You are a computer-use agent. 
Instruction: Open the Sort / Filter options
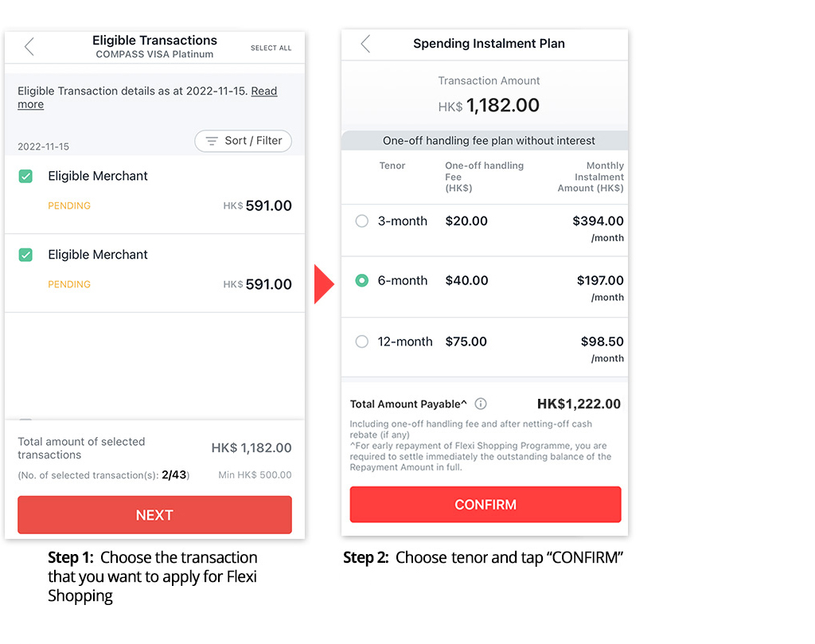pyautogui.click(x=244, y=141)
